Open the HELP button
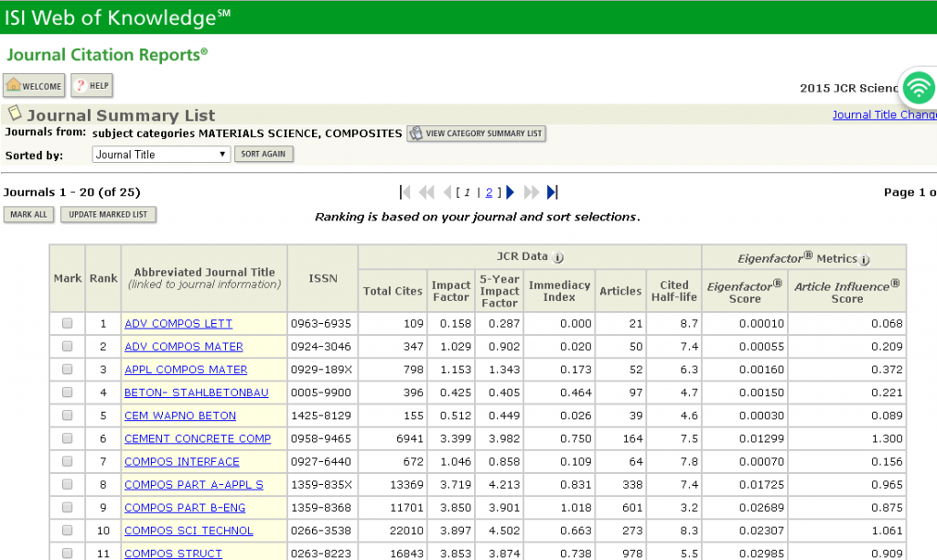 [x=92, y=85]
